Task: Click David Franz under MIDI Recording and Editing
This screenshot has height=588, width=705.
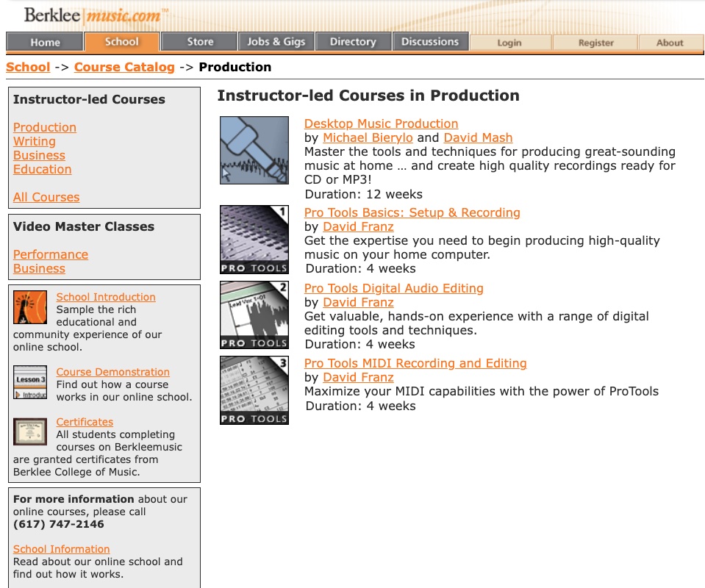Action: click(x=358, y=377)
